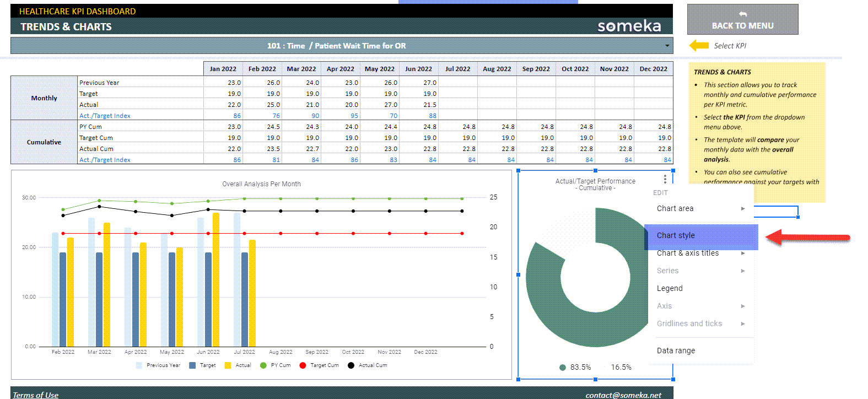Open the chart three-dot options menu

665,179
